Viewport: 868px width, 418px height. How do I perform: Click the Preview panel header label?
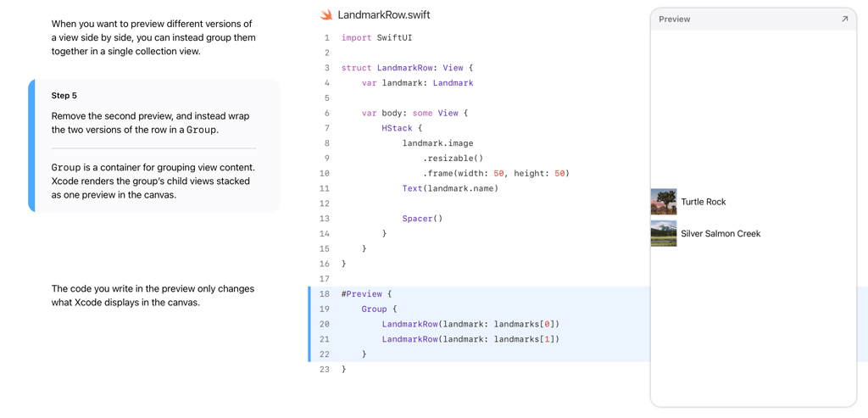click(675, 19)
